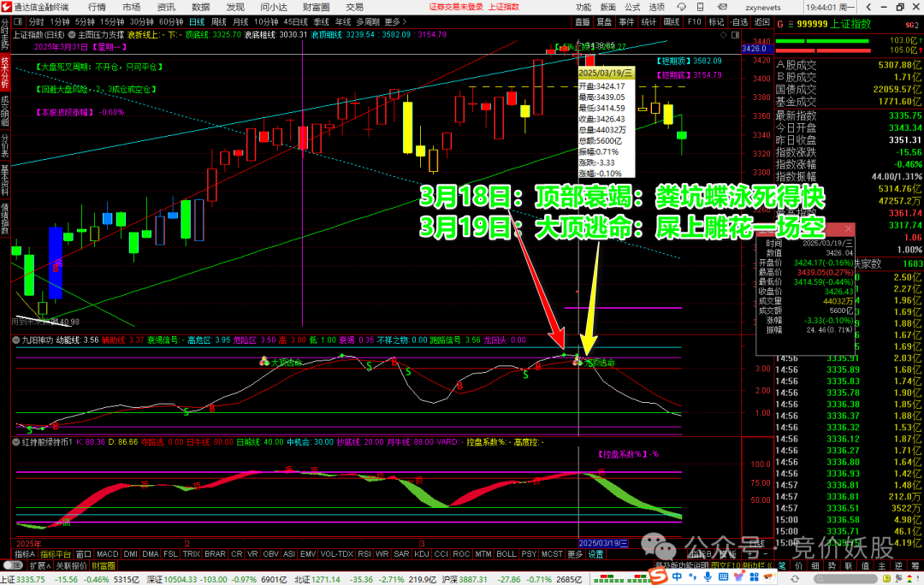Expand 更多 indicators at bottom bar
This screenshot has height=585, width=924.
pyautogui.click(x=574, y=554)
